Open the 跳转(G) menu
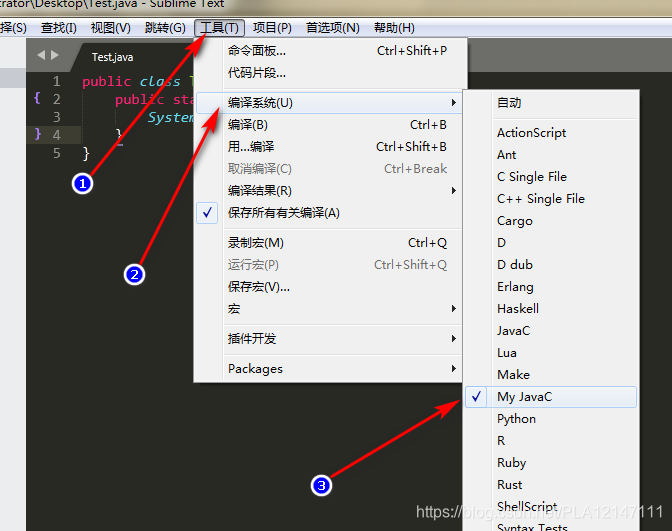This screenshot has width=672, height=531. (165, 28)
